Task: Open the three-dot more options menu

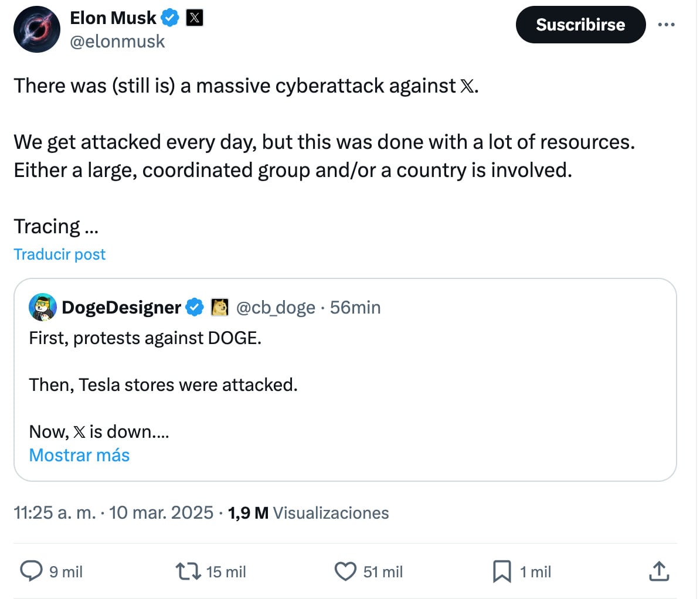Action: (x=667, y=25)
